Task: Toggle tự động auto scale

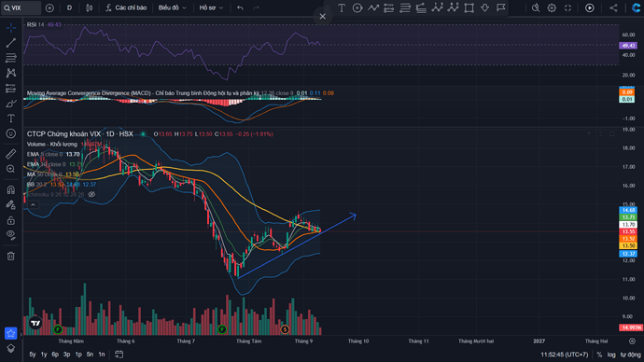Action: click(x=630, y=355)
